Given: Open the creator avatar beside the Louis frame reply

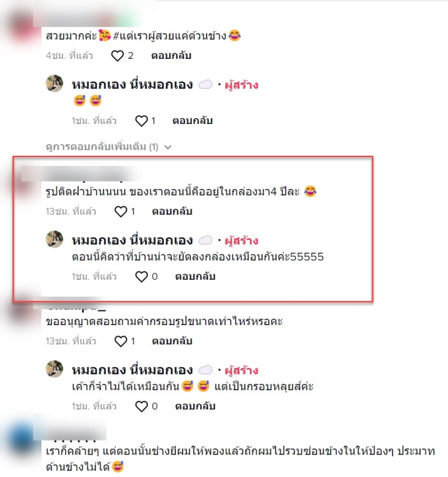Looking at the screenshot, I should 54,369.
